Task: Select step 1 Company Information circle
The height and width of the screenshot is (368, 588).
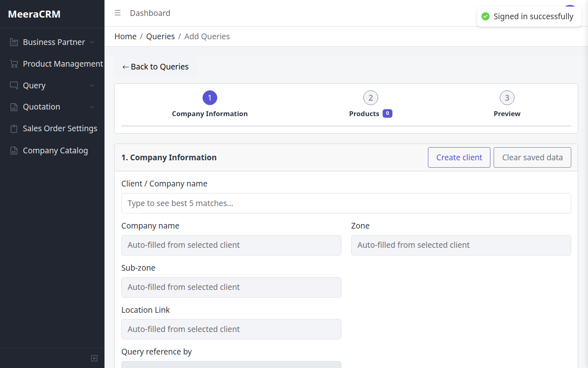Action: (x=210, y=98)
